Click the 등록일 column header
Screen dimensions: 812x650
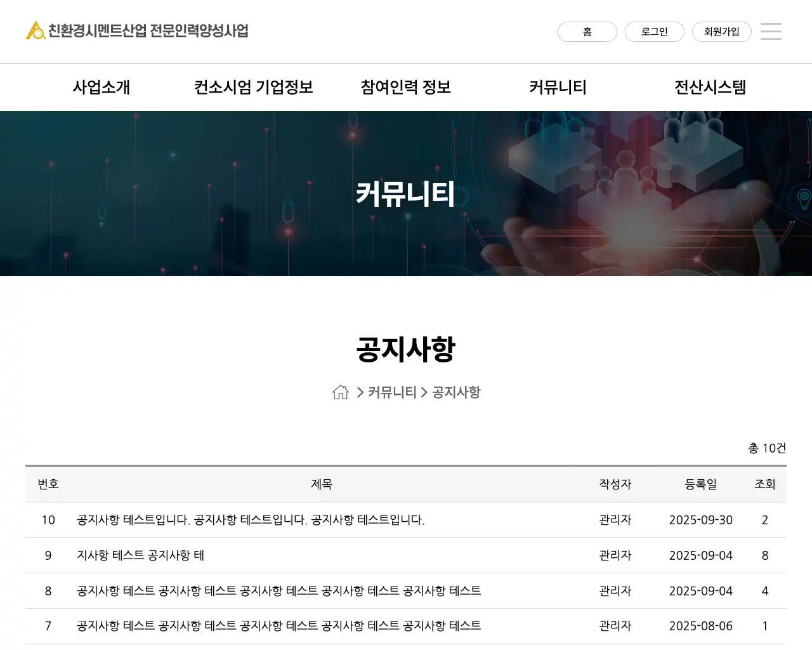pos(700,484)
